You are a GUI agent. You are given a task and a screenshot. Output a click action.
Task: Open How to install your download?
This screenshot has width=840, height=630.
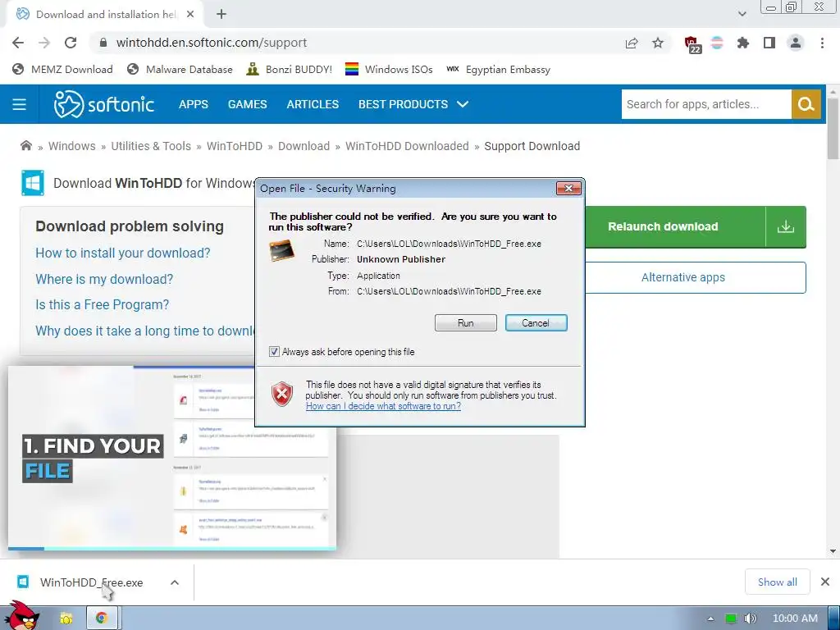tap(123, 253)
